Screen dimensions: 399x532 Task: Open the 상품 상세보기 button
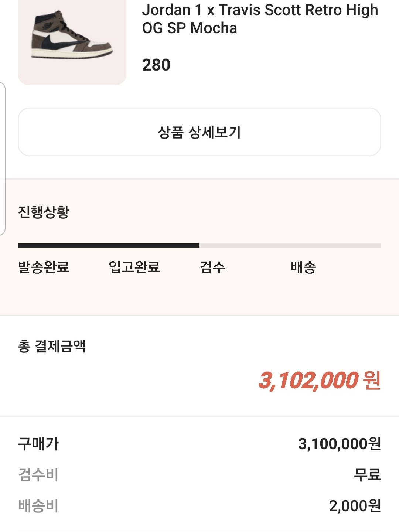coord(199,132)
